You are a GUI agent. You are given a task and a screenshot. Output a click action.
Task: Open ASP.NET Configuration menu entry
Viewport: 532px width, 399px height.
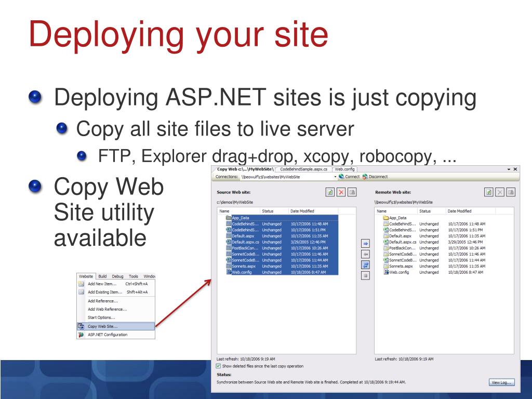pos(116,335)
